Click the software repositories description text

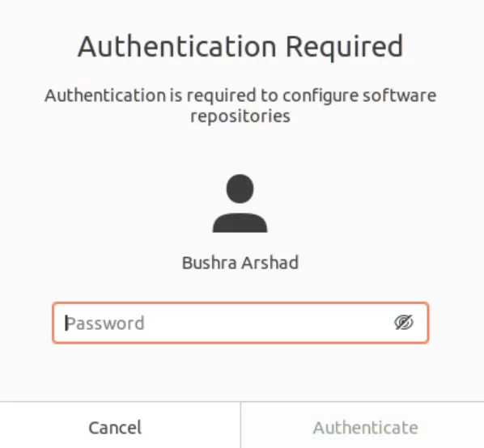click(240, 105)
